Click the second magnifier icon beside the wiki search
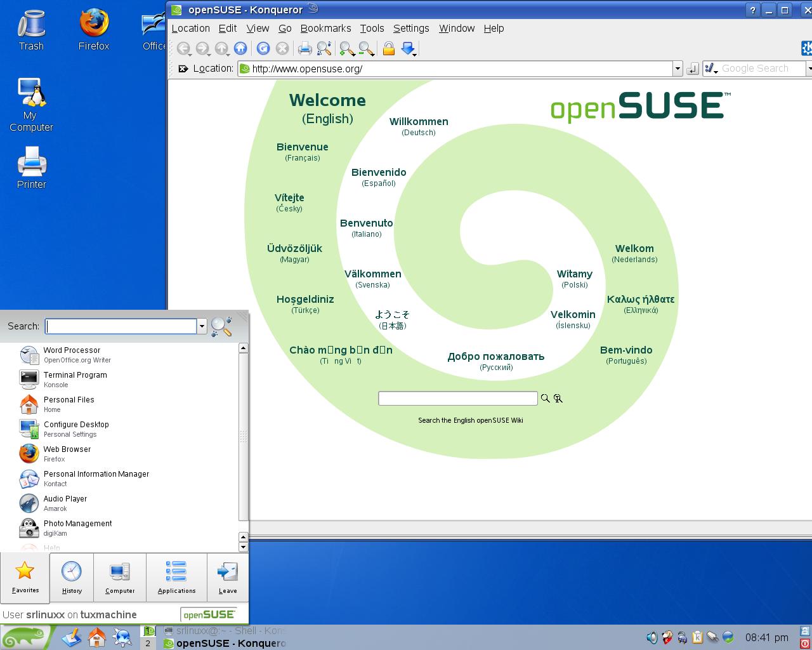The height and width of the screenshot is (650, 812). coord(558,399)
